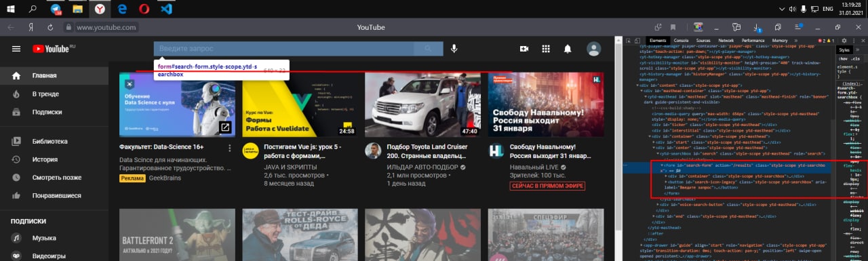
Task: Open Библиотека in the sidebar
Action: click(54, 141)
